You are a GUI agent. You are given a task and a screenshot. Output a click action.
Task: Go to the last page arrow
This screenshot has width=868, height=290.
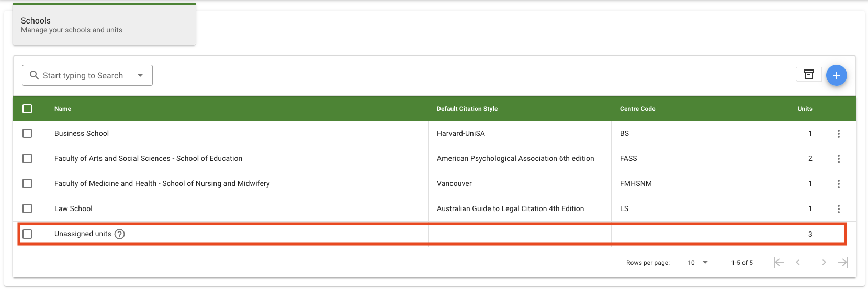point(842,262)
